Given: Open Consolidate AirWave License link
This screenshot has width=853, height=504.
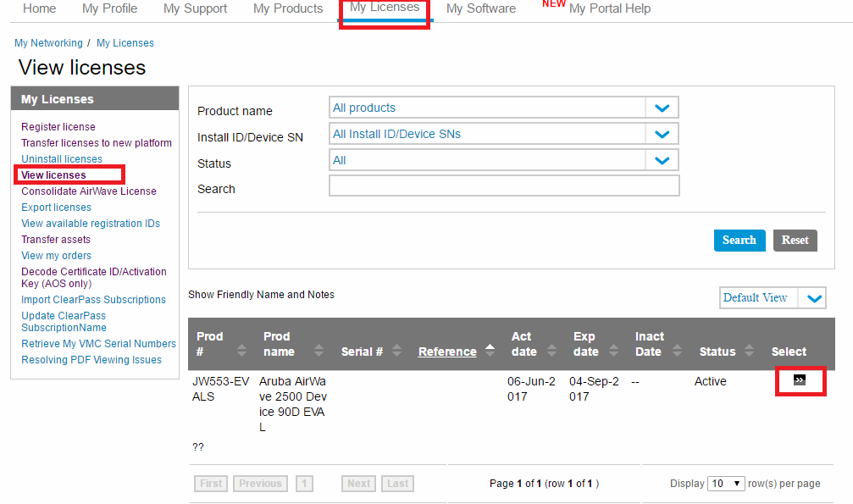Looking at the screenshot, I should (89, 191).
